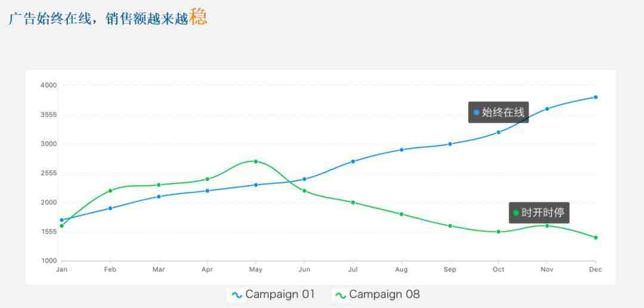Click the Jun label on x-axis
This screenshot has width=644, height=308.
click(304, 270)
